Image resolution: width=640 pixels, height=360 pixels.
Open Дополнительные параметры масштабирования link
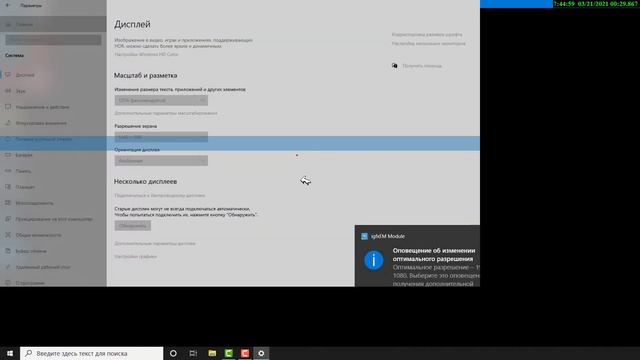pos(166,113)
